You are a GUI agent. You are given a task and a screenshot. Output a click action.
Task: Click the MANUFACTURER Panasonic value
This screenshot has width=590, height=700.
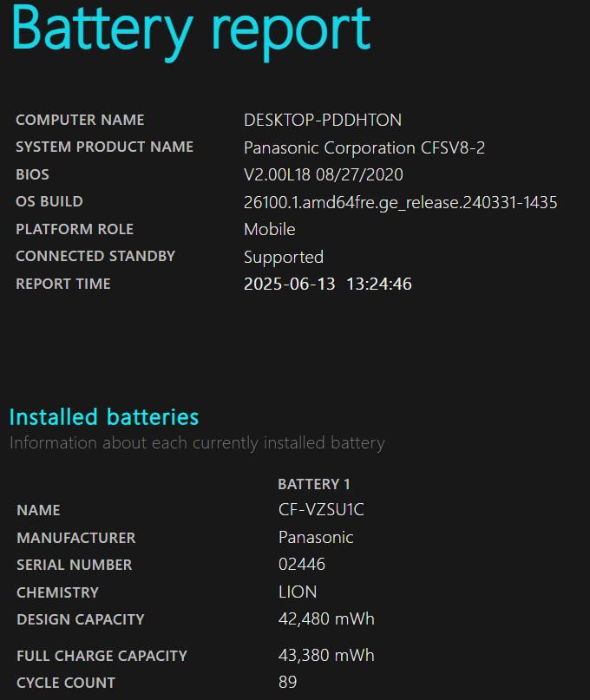(x=316, y=538)
